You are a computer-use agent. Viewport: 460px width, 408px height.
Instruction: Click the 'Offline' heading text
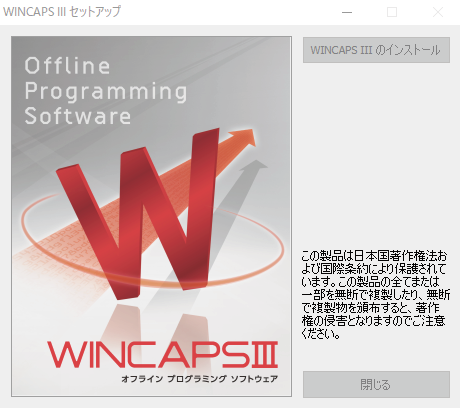pyautogui.click(x=67, y=66)
